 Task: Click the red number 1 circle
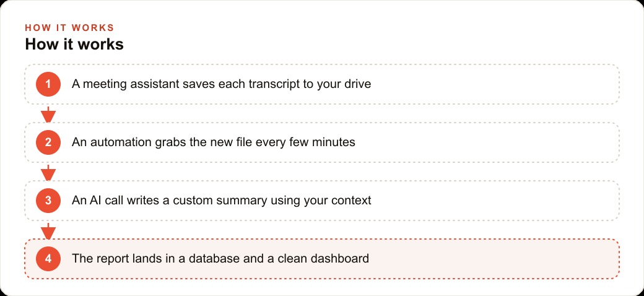point(48,84)
